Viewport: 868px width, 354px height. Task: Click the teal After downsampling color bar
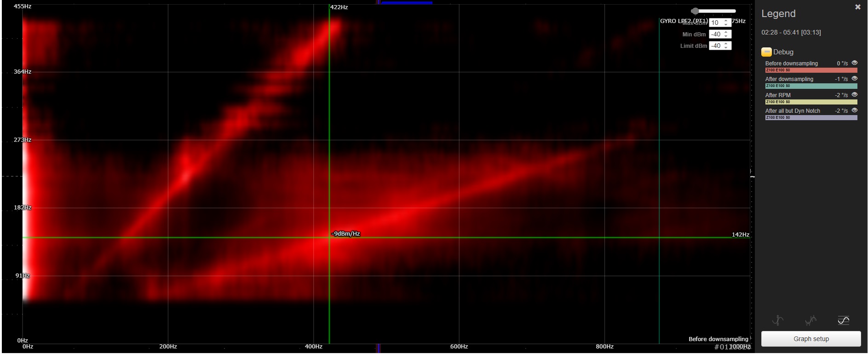(x=811, y=86)
